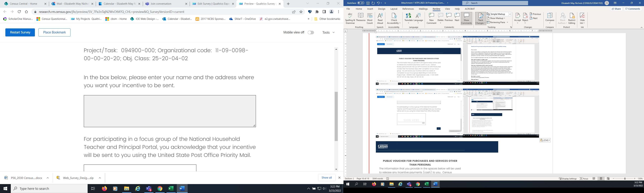
Task: Toggle Mobile view switch
Action: pyautogui.click(x=311, y=33)
